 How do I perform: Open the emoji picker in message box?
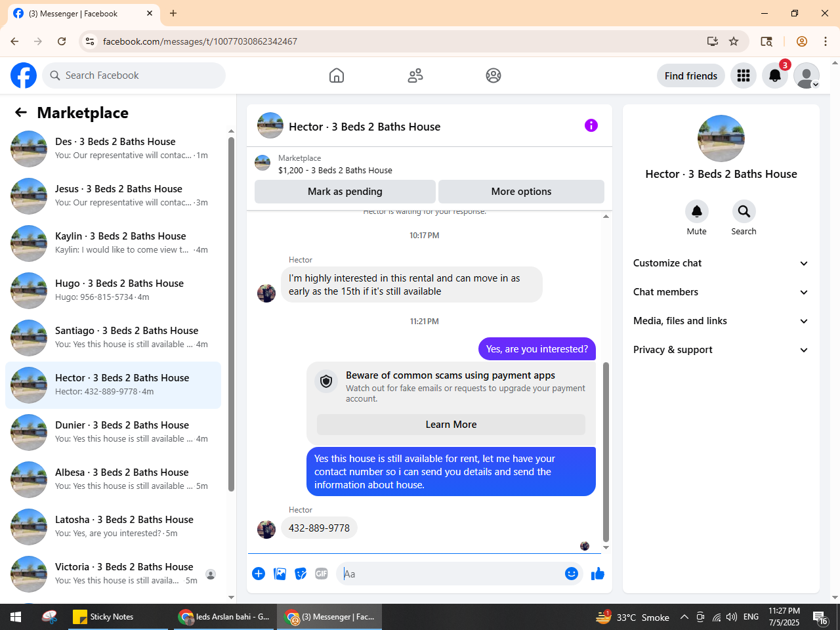click(x=572, y=574)
